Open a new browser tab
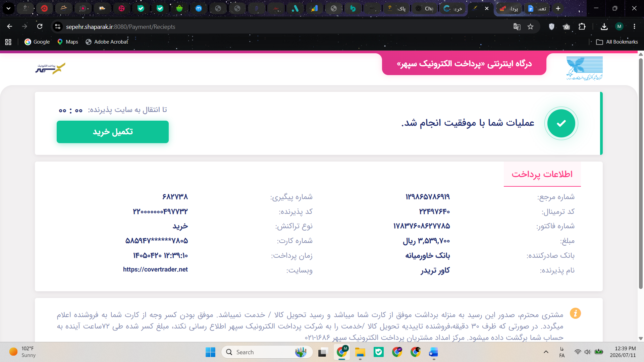644x362 pixels. tap(558, 8)
